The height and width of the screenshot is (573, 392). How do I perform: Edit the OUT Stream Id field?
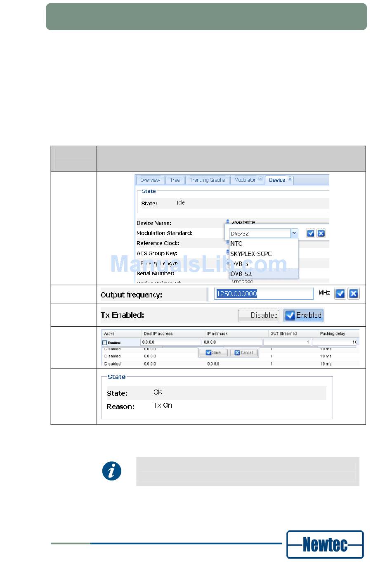(287, 342)
